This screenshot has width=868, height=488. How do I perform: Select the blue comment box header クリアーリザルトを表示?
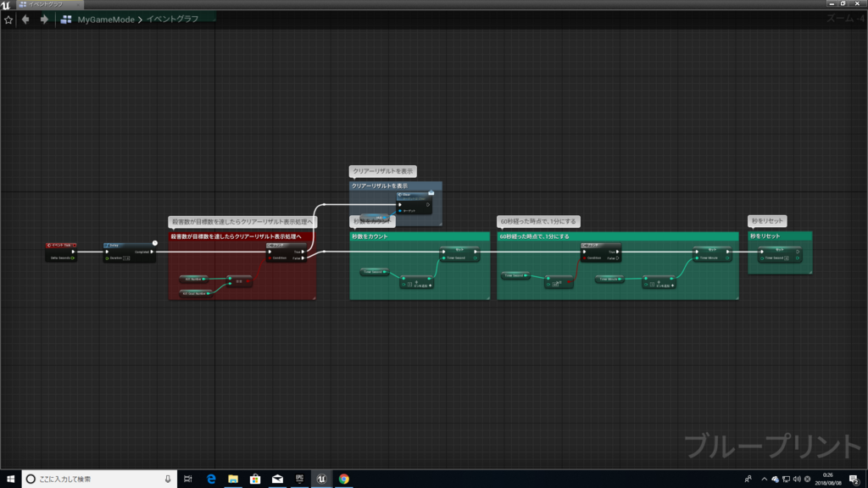pos(395,186)
